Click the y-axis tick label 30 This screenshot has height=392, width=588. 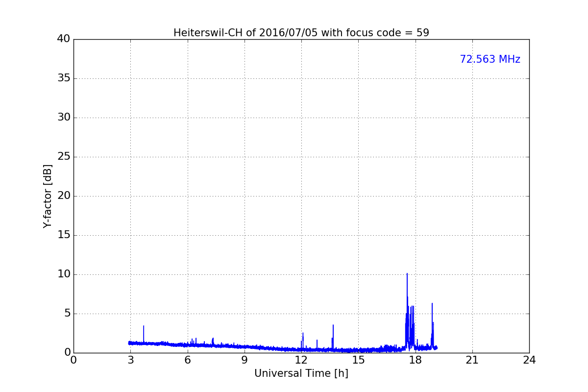(64, 118)
